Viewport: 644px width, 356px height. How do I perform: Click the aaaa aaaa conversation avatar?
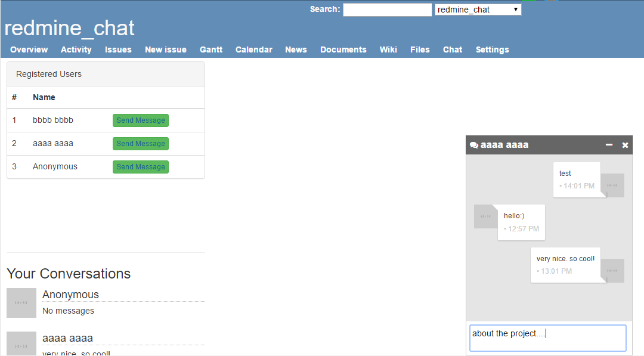[x=21, y=343]
